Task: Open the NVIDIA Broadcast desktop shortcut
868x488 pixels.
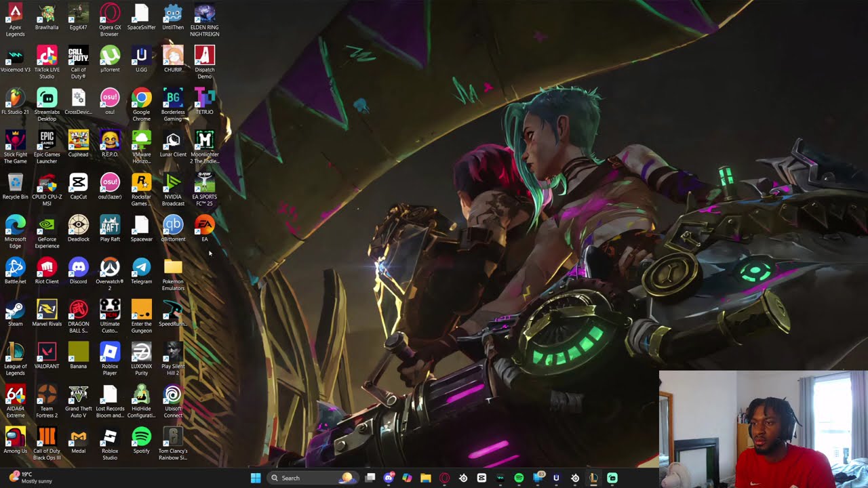Action: click(x=173, y=189)
